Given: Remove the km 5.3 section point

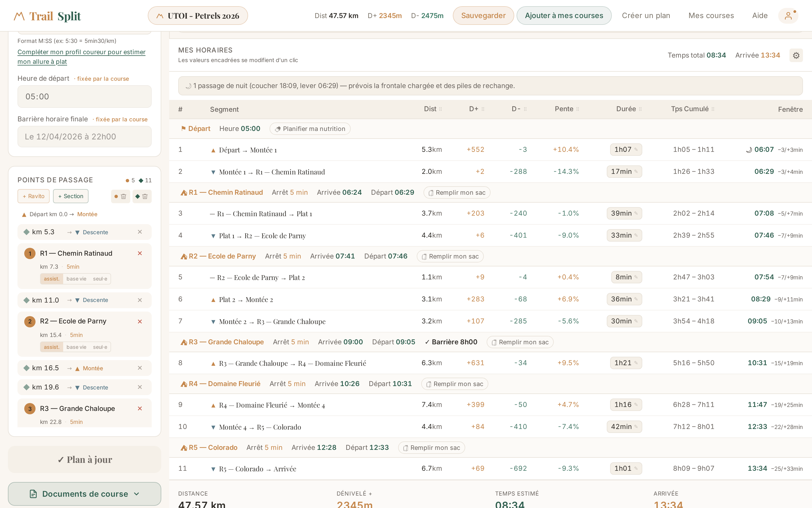Looking at the screenshot, I should point(140,232).
